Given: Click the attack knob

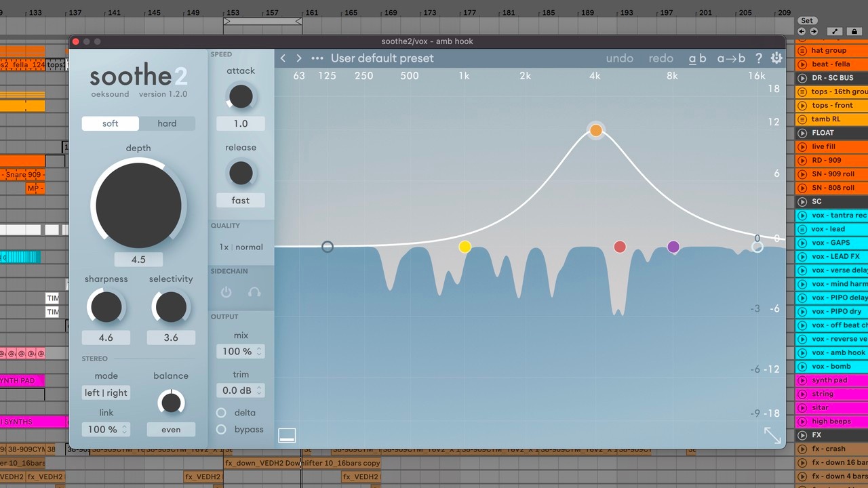Looking at the screenshot, I should point(241,97).
